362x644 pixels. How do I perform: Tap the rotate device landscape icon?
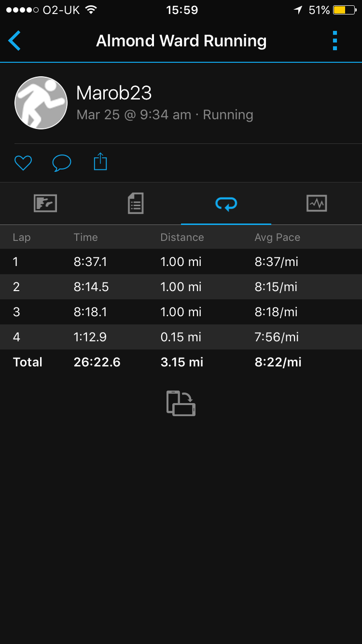pyautogui.click(x=181, y=403)
